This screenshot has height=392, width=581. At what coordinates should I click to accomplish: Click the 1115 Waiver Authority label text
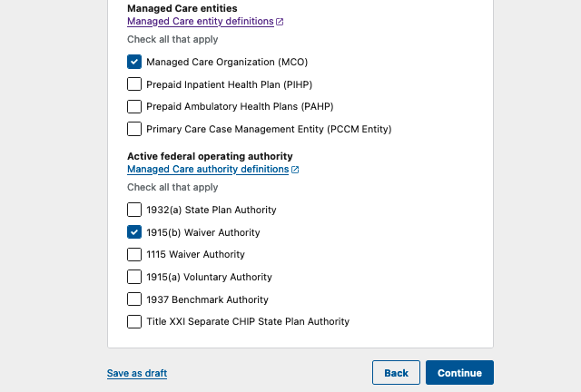point(195,254)
